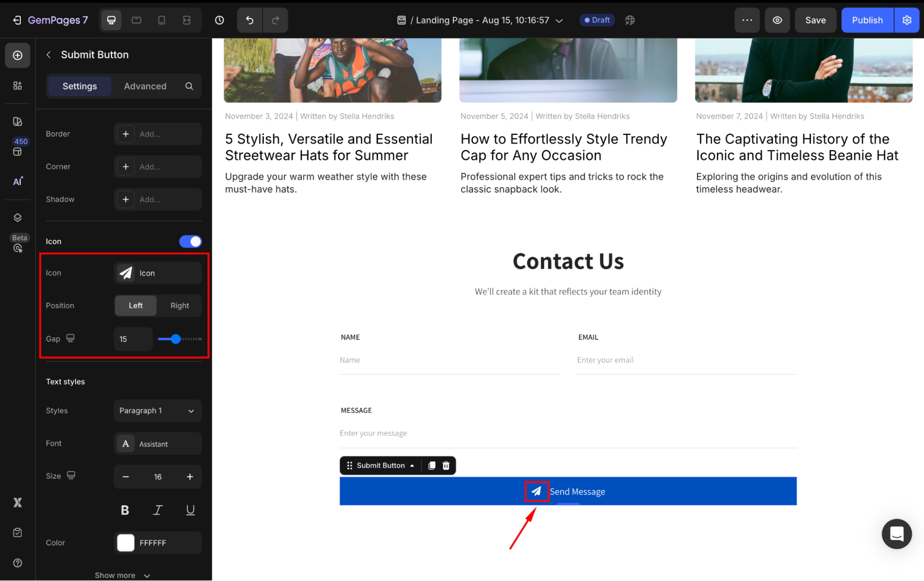Open version history clock icon
The height and width of the screenshot is (581, 924).
pyautogui.click(x=220, y=20)
